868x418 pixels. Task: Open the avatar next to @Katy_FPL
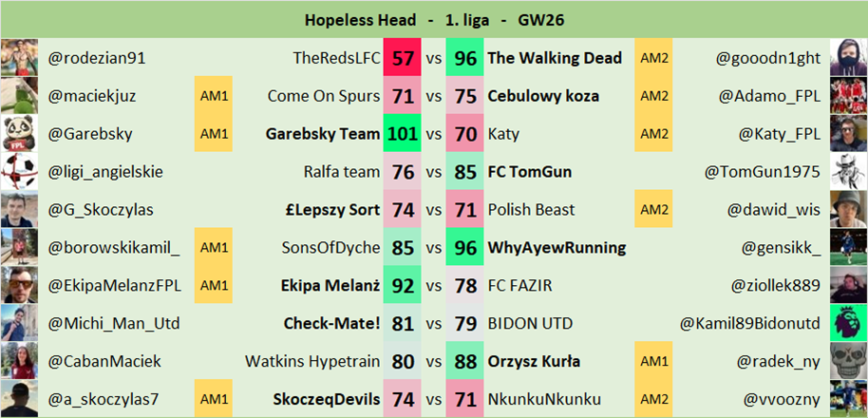pyautogui.click(x=848, y=134)
